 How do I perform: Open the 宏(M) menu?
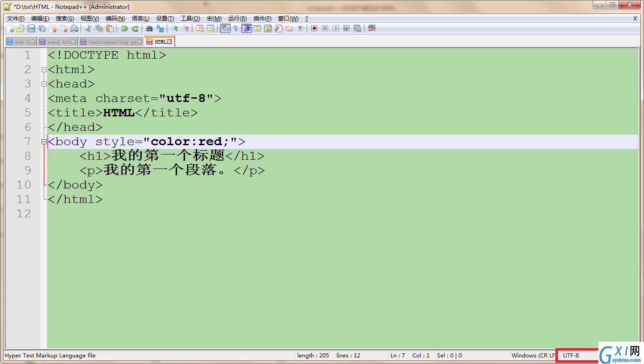214,19
